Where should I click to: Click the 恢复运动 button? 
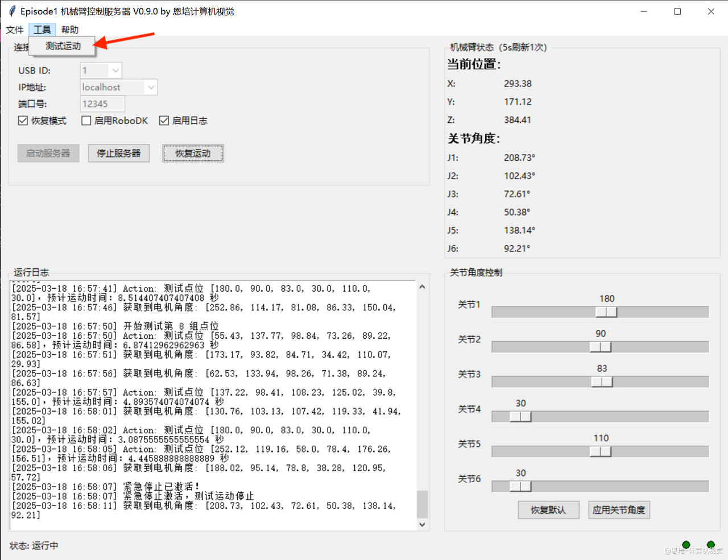click(193, 154)
